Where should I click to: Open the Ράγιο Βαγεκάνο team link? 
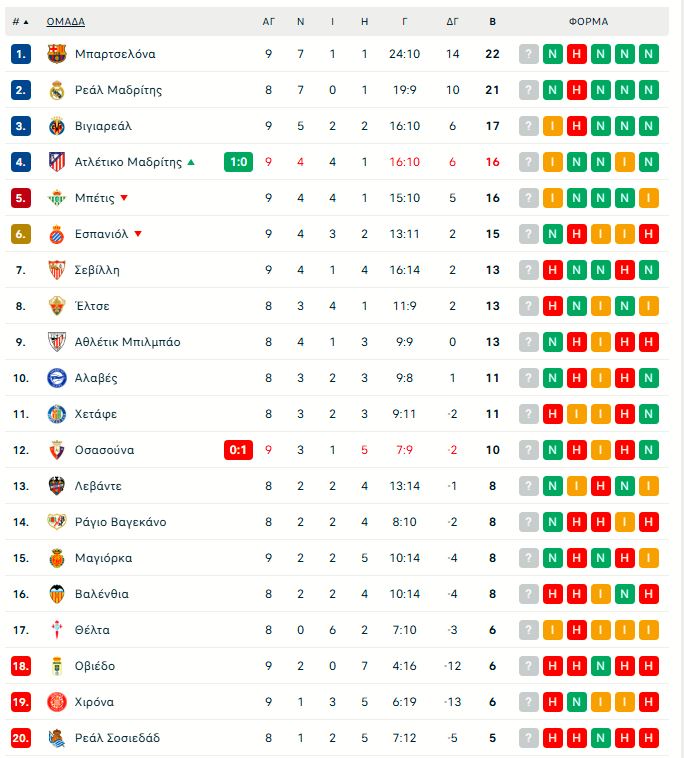120,522
